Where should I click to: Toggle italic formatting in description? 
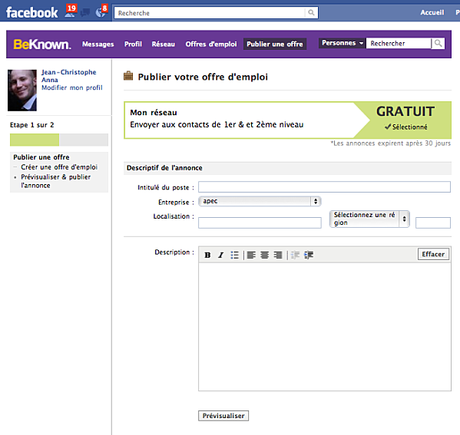click(221, 255)
